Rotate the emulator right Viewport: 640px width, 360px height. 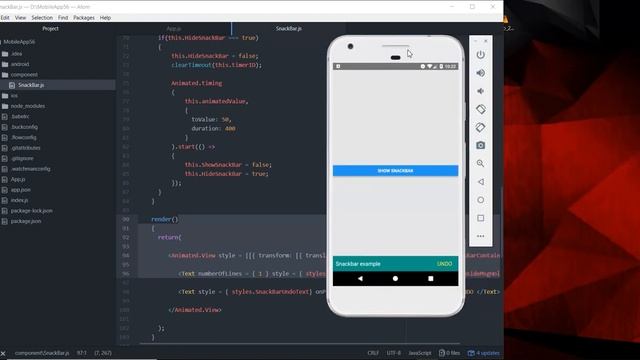[x=480, y=127]
